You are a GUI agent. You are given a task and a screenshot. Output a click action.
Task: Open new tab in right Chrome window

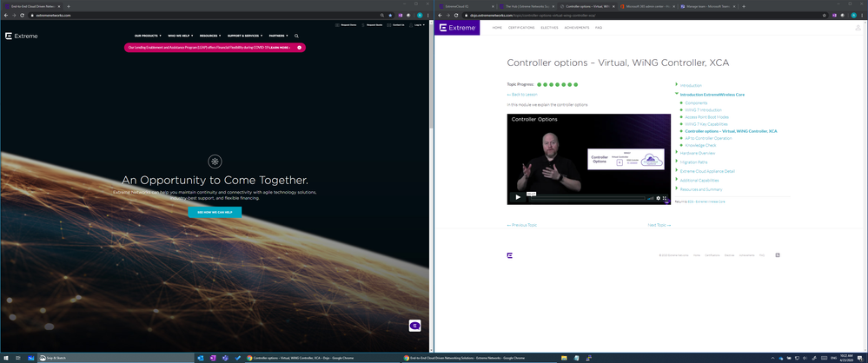pos(744,6)
